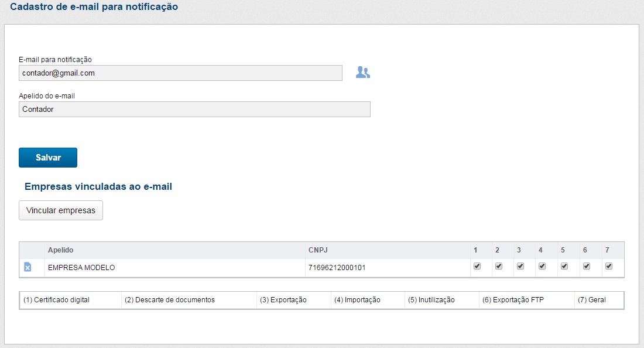This screenshot has height=348, width=644.
Task: Click the Apelido column header
Action: click(x=61, y=250)
